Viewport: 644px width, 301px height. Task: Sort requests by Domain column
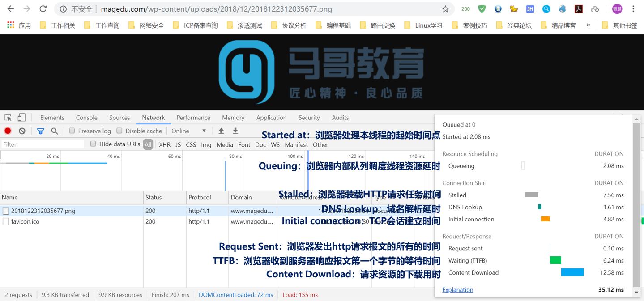point(253,197)
